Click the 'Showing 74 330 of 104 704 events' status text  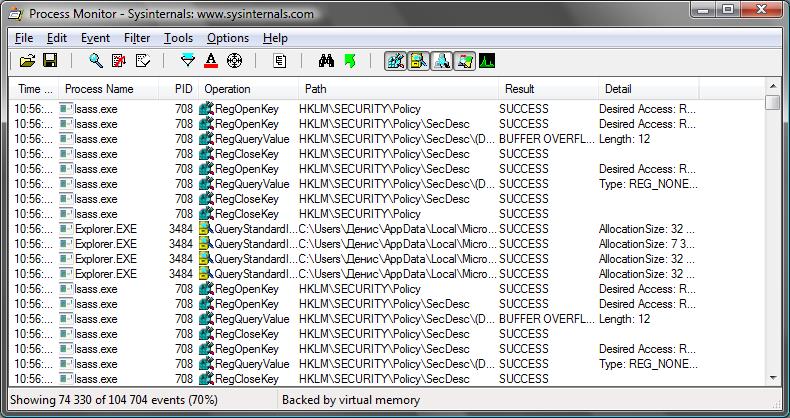(x=114, y=400)
